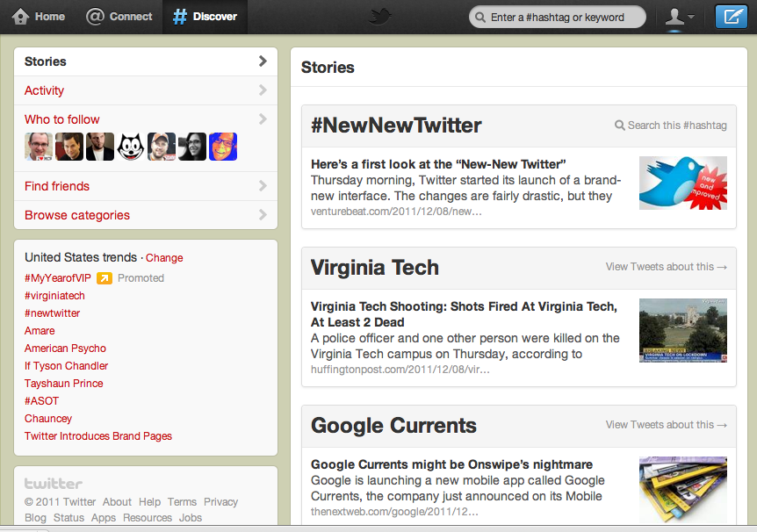
Task: Click the # Discover hashtag icon
Action: 180,17
